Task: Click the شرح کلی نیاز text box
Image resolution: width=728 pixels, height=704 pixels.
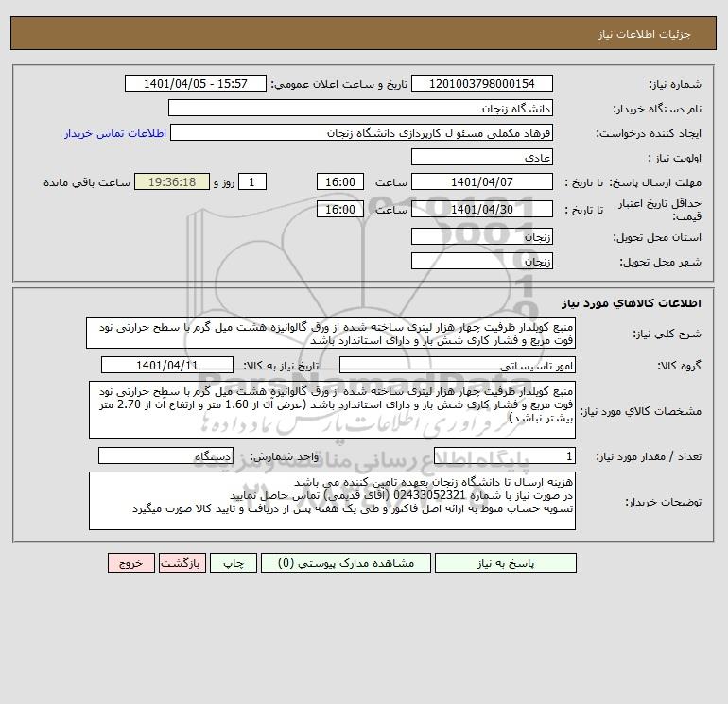Action: 331,333
